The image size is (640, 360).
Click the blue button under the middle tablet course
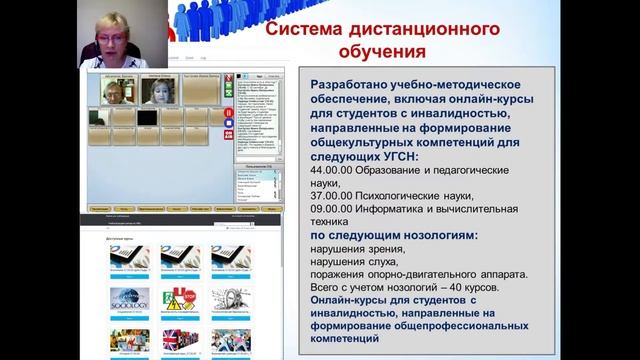pos(180,276)
